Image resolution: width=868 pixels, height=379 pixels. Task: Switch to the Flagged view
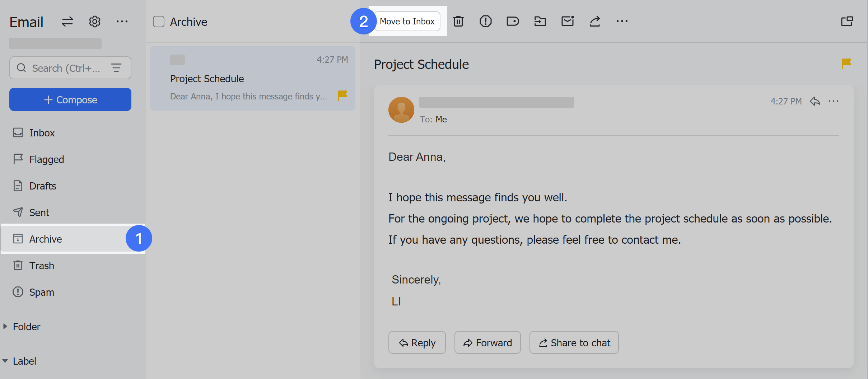[46, 159]
